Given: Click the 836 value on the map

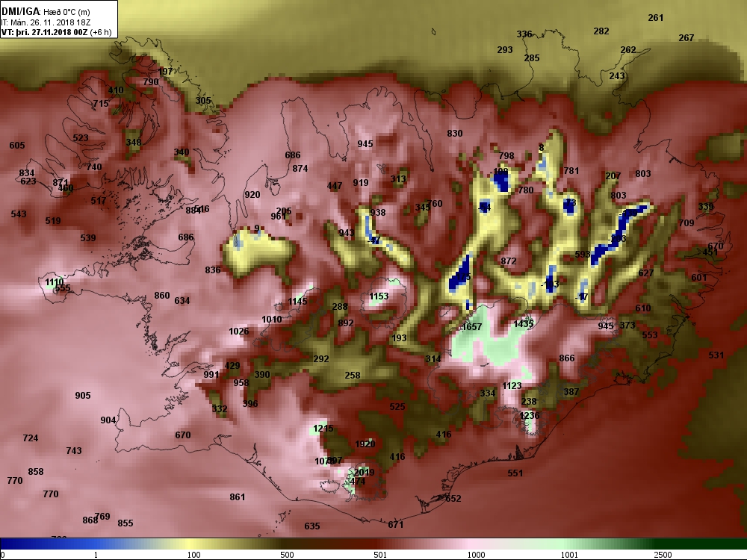Looking at the screenshot, I should [x=212, y=270].
